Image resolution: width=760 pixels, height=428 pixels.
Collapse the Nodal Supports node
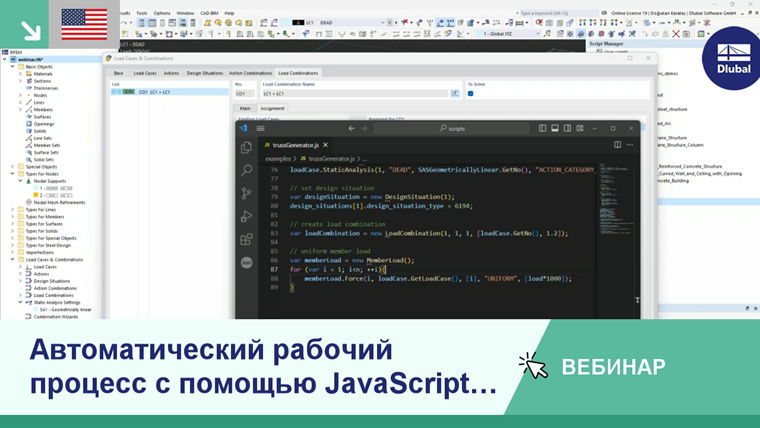[20, 181]
